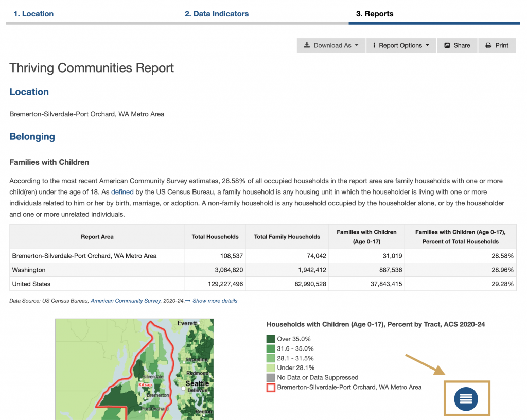Viewport: 527px width, 420px height.
Task: Click the Seattle label on the map
Action: click(197, 383)
